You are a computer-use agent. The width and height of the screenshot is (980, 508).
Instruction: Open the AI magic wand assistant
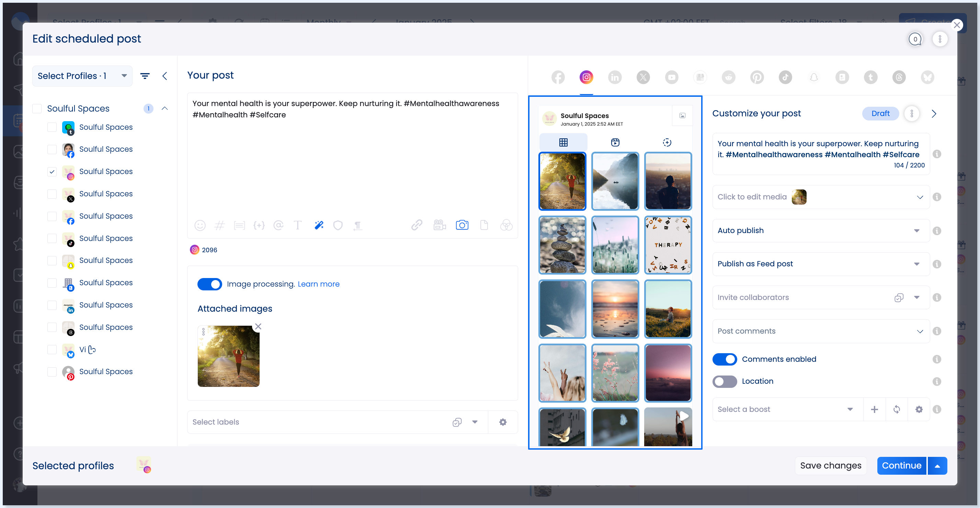(319, 226)
